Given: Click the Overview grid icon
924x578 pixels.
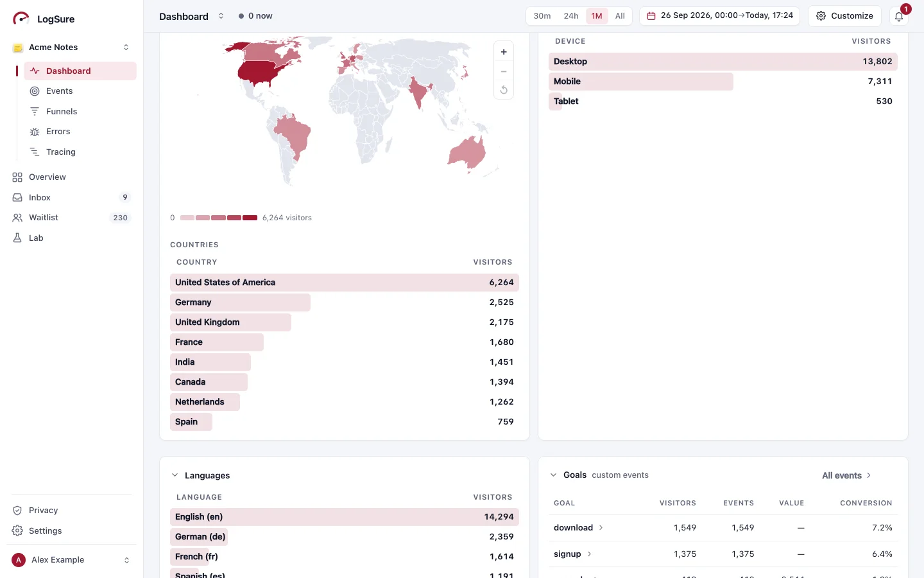Looking at the screenshot, I should pos(17,177).
